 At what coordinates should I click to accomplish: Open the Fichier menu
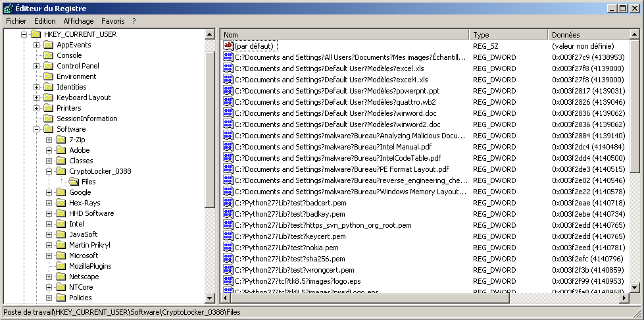coord(16,21)
